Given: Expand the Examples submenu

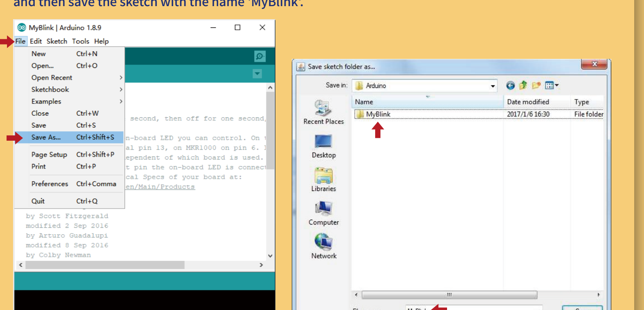Looking at the screenshot, I should click(69, 101).
